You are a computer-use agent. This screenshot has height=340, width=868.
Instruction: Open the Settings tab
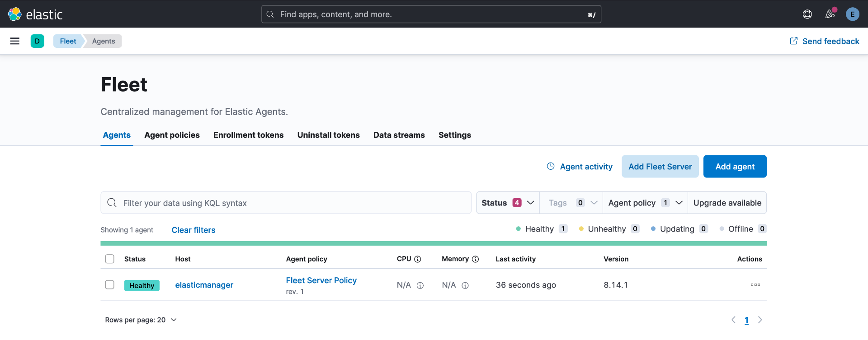click(455, 135)
